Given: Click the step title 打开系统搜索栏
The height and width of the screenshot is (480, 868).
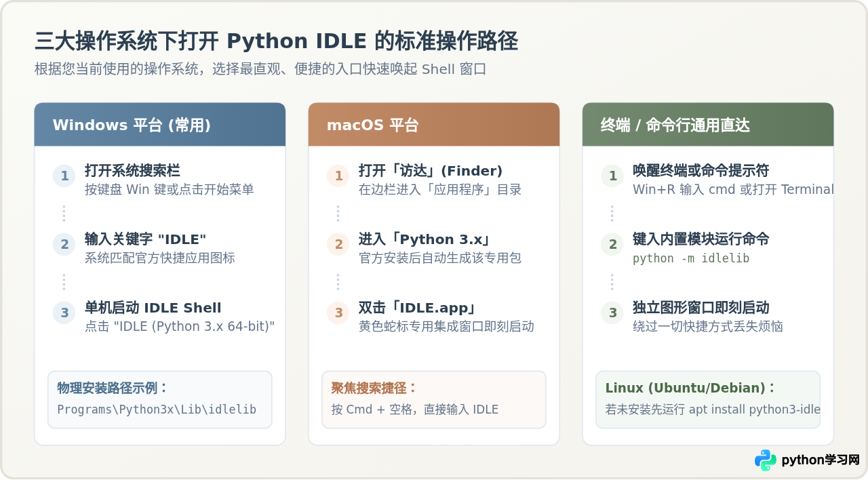Looking at the screenshot, I should point(132,170).
